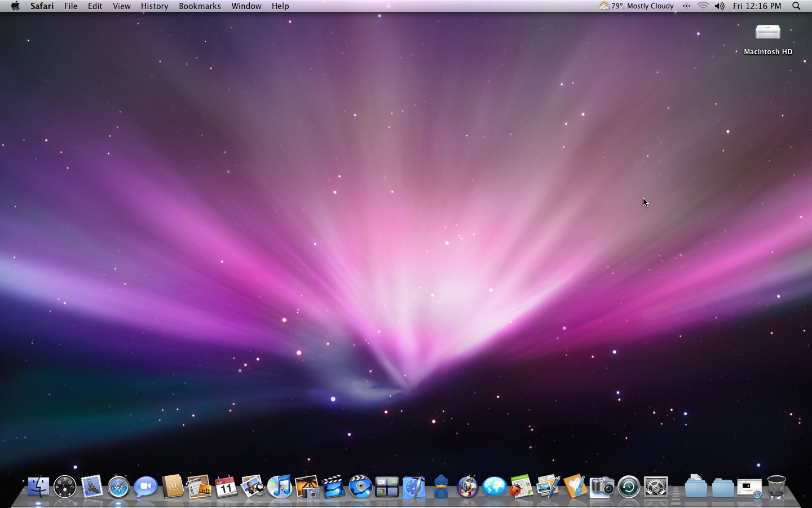The height and width of the screenshot is (508, 812).
Task: Open iChat from the Dock
Action: tap(145, 487)
